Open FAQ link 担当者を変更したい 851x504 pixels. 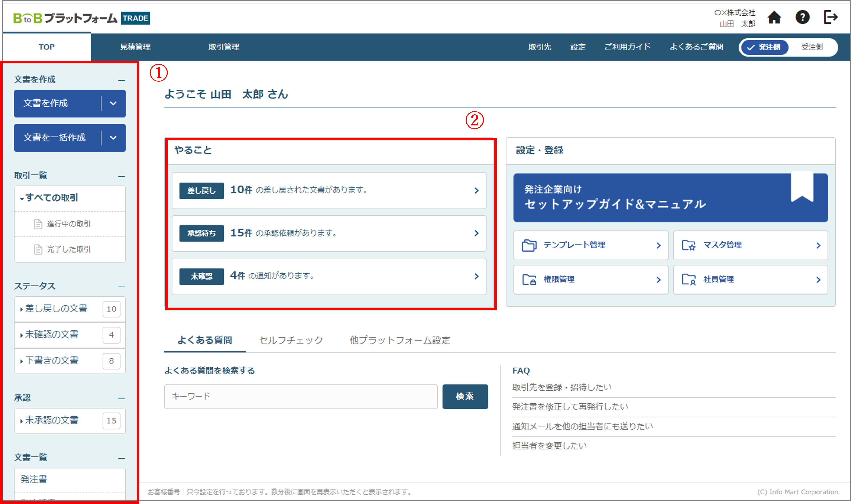pos(549,446)
